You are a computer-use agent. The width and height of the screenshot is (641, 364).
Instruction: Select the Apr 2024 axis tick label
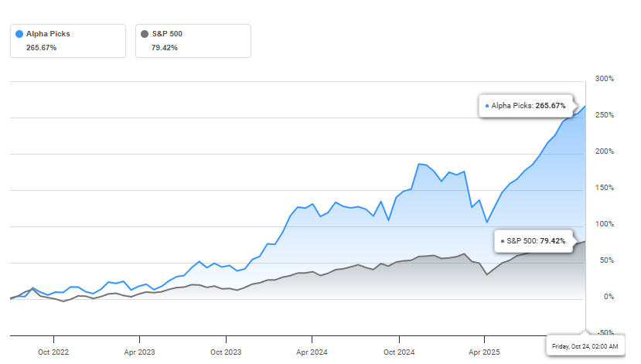pos(312,352)
